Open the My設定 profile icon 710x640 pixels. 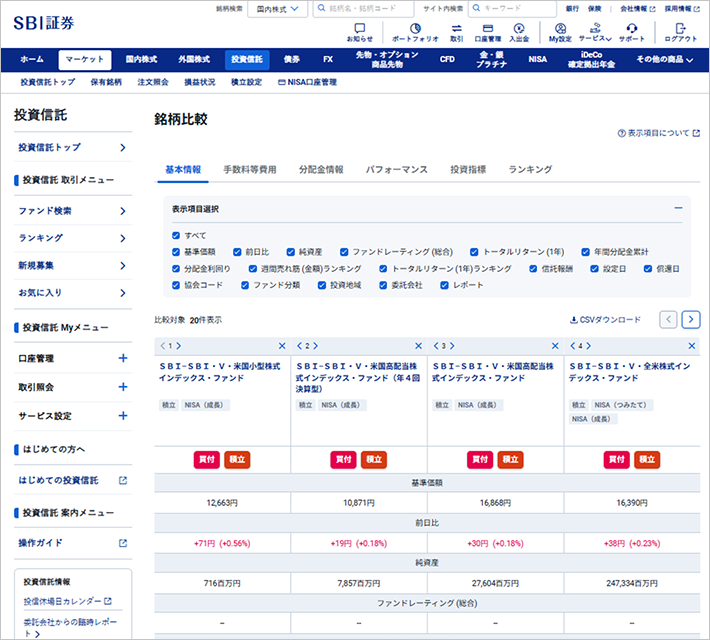point(560,29)
